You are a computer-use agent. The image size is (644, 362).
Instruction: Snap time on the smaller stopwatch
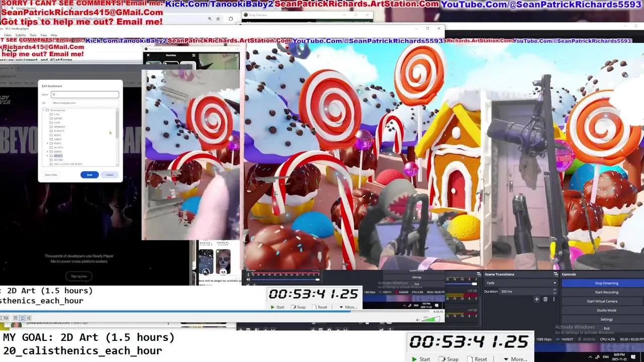click(x=298, y=307)
